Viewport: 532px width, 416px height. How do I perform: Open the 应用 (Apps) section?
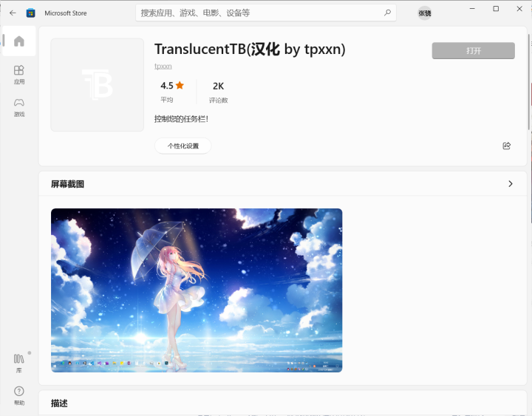pyautogui.click(x=19, y=75)
